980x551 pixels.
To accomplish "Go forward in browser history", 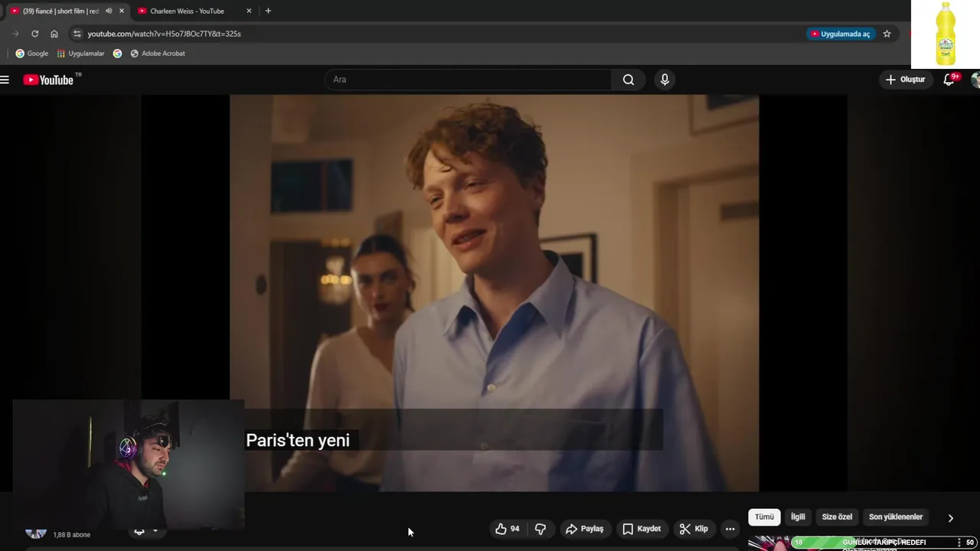I will [15, 34].
